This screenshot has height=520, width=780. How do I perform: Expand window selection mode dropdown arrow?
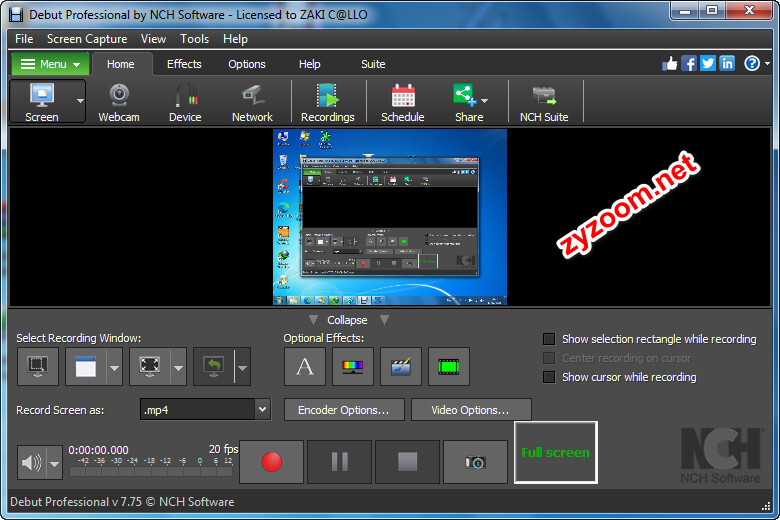(x=114, y=368)
